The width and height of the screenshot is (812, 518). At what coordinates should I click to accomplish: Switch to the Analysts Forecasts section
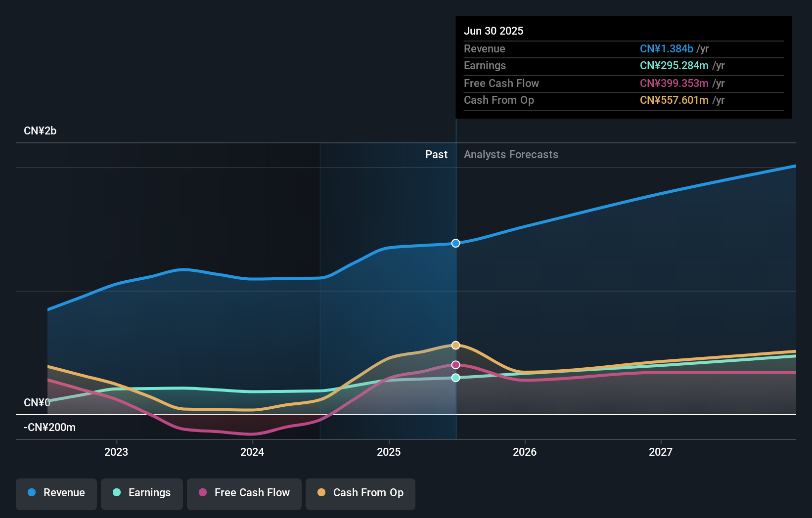click(511, 154)
